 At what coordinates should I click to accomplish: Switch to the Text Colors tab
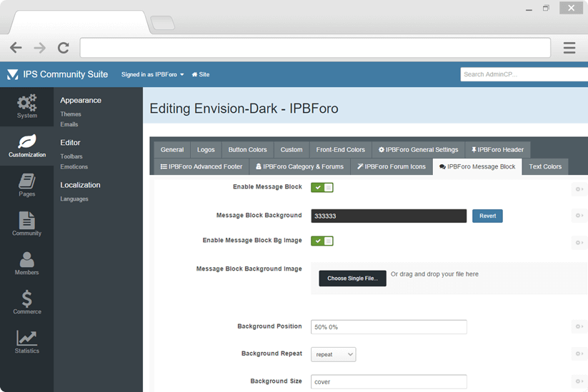point(545,166)
